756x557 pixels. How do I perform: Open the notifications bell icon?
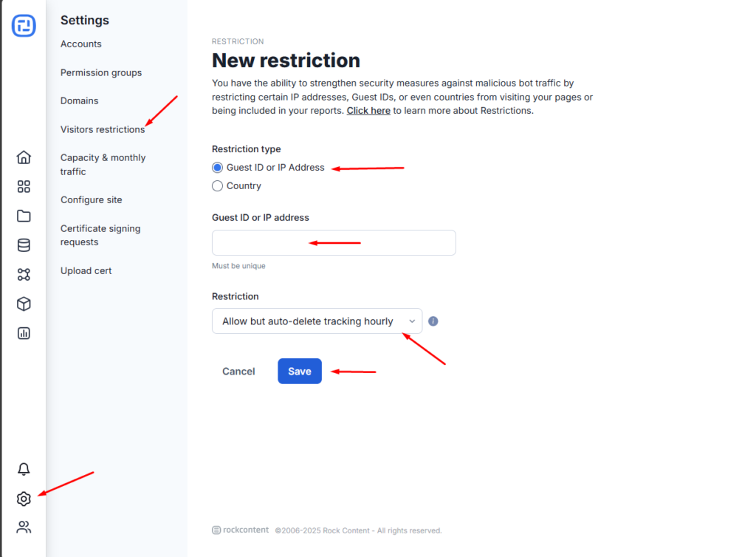point(24,469)
